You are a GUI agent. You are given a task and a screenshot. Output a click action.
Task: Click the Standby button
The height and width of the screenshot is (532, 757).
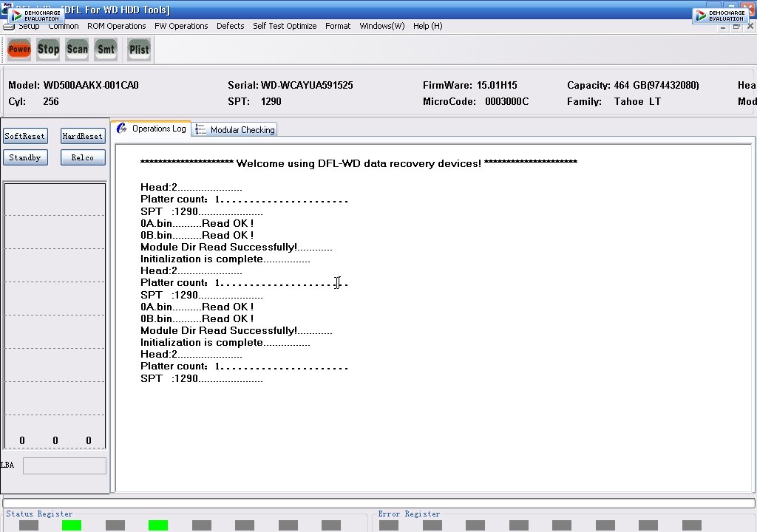point(25,157)
